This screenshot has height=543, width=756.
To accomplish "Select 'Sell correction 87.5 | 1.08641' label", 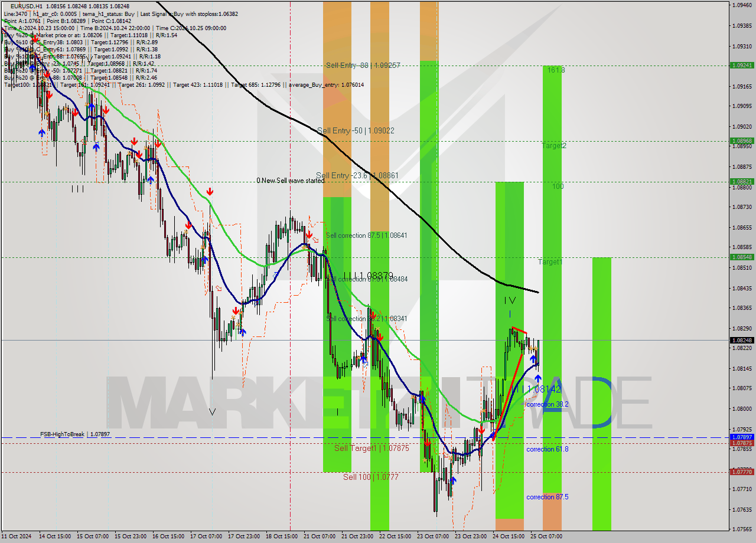I will click(x=366, y=235).
